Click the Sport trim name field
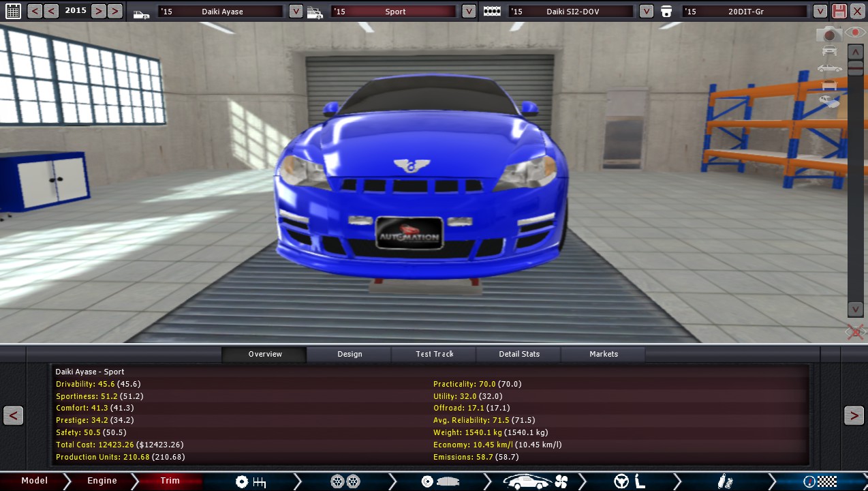868x491 pixels. tap(394, 12)
